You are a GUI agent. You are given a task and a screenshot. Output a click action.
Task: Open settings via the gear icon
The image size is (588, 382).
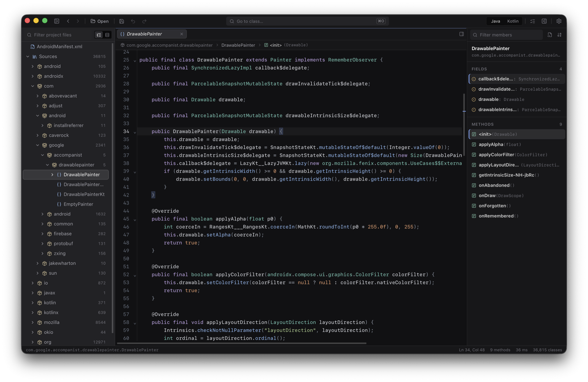coord(559,21)
